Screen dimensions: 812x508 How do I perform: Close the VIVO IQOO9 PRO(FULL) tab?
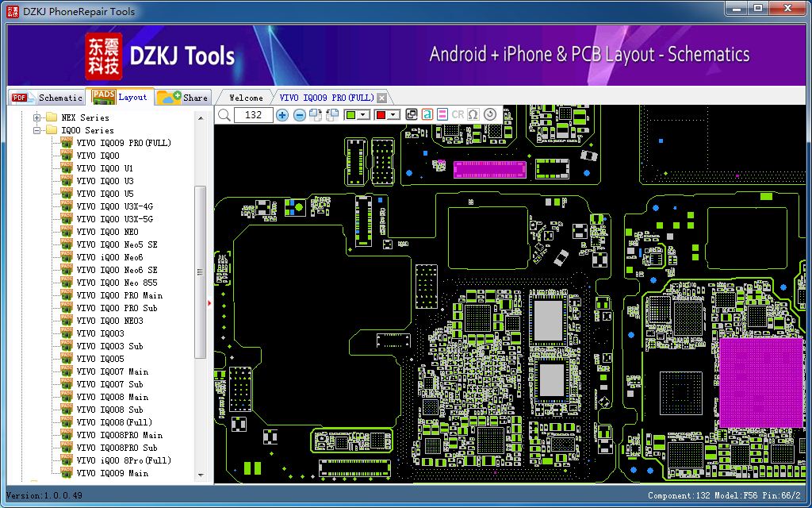381,98
